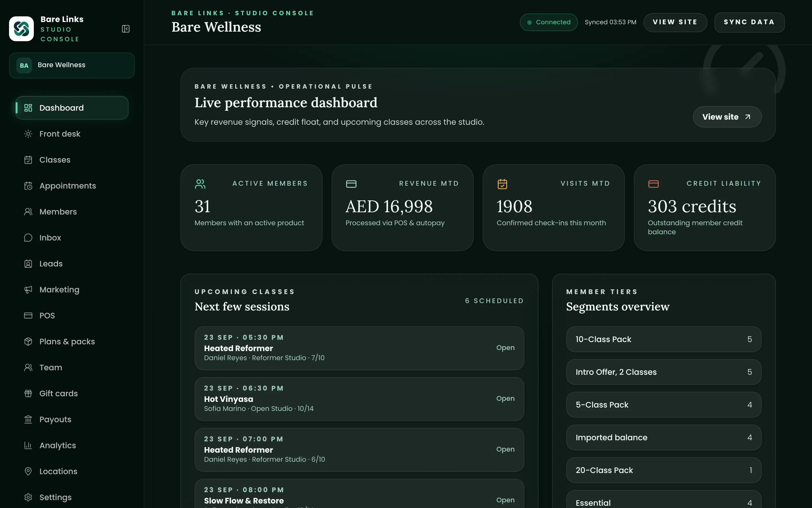Open the Bare Wellness studio switcher
Screen dimensions: 812x508
pyautogui.click(x=72, y=65)
